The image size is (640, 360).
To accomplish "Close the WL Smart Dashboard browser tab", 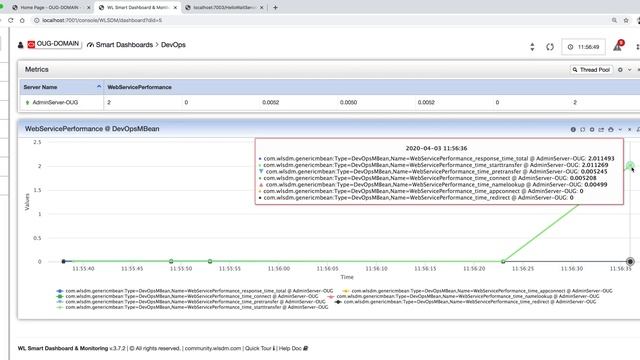I will coord(175,7).
